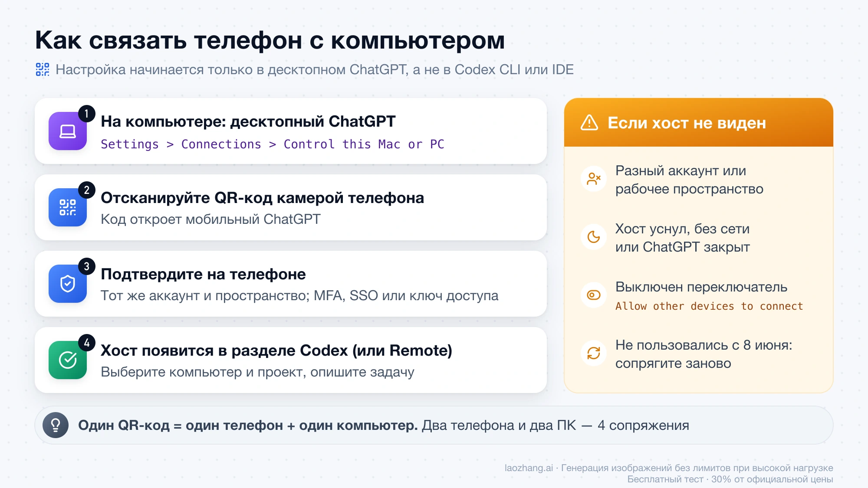The image size is (868, 488).
Task: Click the path 'Settings > Connections > Control this Mac or PC'
Action: coord(273,144)
